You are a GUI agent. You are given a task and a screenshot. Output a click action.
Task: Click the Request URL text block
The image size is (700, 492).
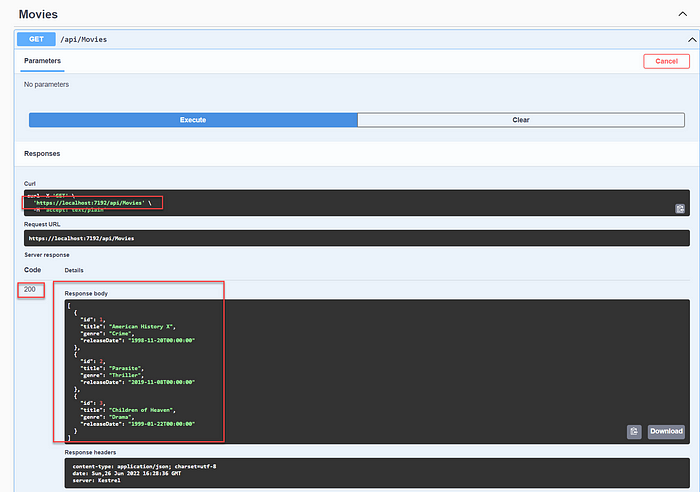[357, 238]
